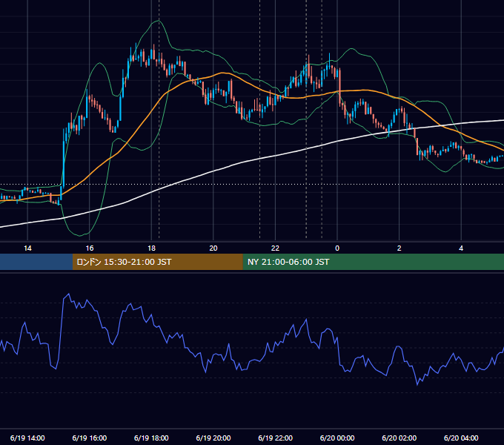The height and width of the screenshot is (445, 504).
Task: Click the 0 hour label on the price chart axis
Action: (337, 248)
